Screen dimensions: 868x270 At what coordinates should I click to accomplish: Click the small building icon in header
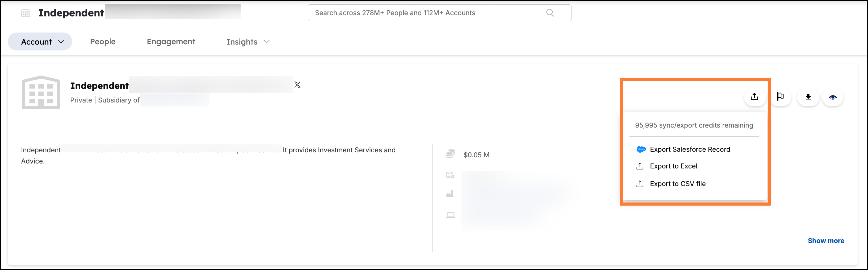(x=26, y=13)
